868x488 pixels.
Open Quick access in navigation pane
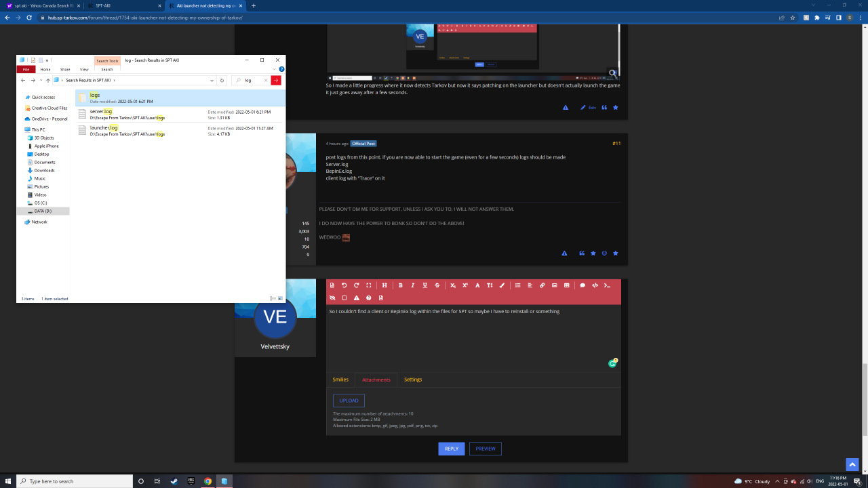click(x=43, y=97)
